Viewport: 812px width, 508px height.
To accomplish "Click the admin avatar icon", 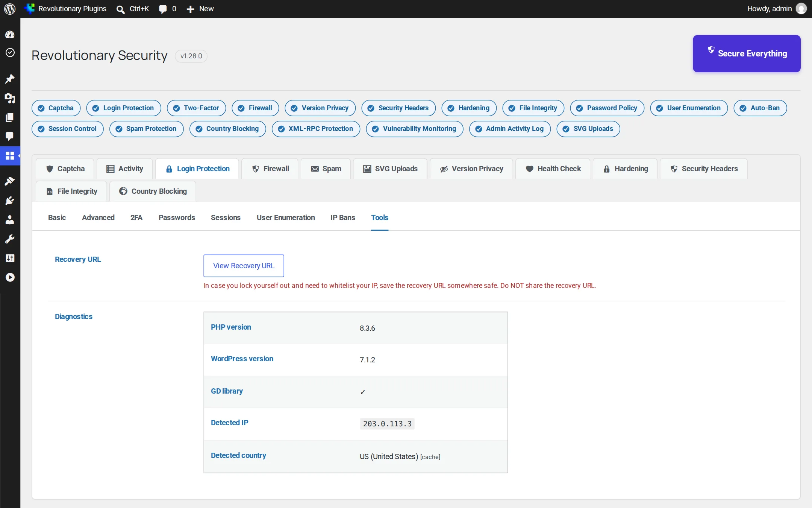I will point(801,9).
